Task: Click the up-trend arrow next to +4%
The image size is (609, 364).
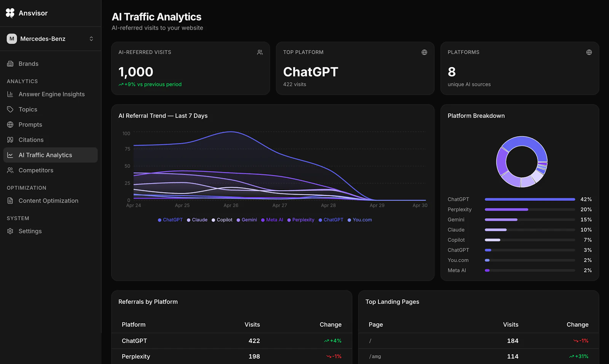Action: [x=327, y=341]
